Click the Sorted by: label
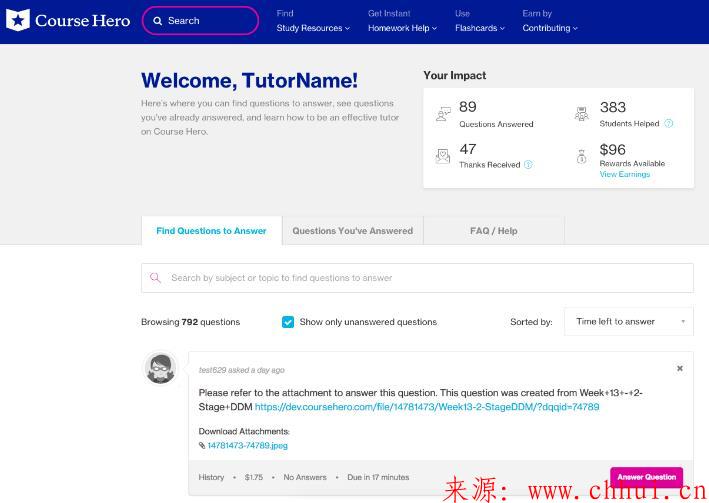The width and height of the screenshot is (709, 503). click(531, 322)
